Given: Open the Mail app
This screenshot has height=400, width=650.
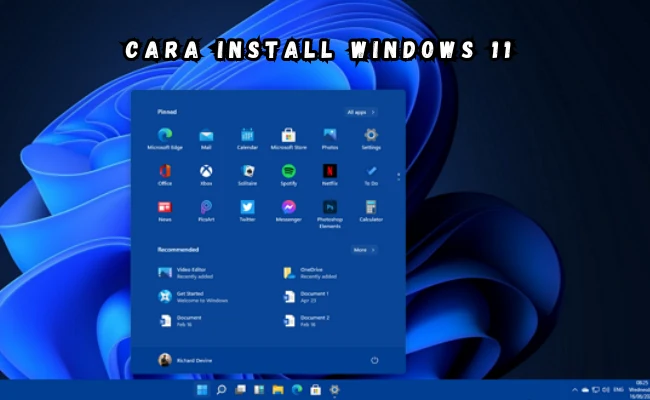Looking at the screenshot, I should [206, 139].
